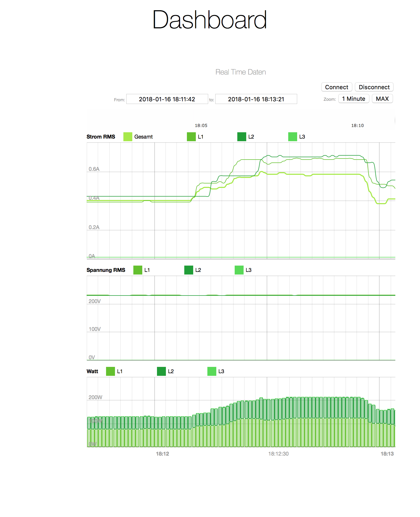
Task: Click the Gesamt legend label
Action: 143,137
